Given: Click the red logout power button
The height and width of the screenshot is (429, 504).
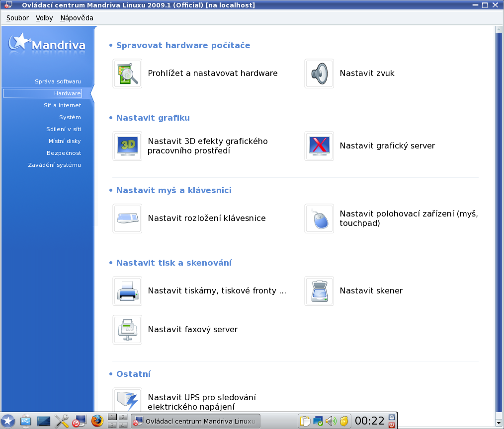Looking at the screenshot, I should coord(392,425).
